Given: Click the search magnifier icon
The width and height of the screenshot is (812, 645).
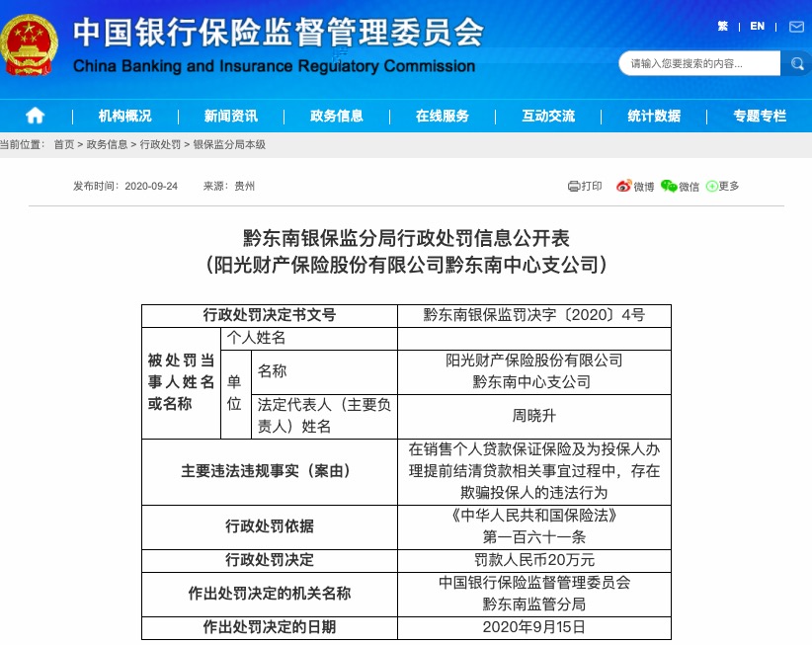Looking at the screenshot, I should [x=797, y=63].
